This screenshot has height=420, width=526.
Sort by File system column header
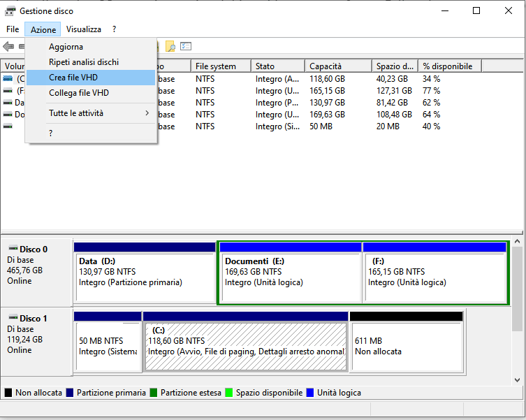[221, 66]
